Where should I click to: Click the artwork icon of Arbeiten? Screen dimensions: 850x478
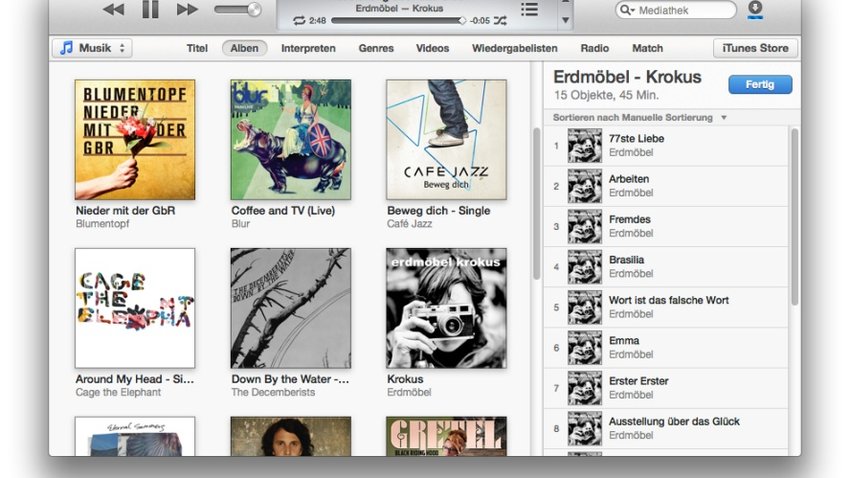584,186
